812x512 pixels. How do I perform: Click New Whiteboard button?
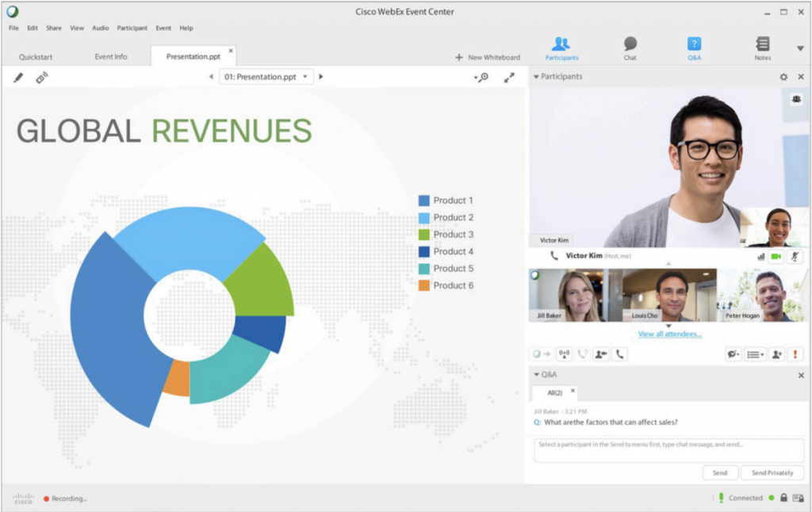coord(488,58)
